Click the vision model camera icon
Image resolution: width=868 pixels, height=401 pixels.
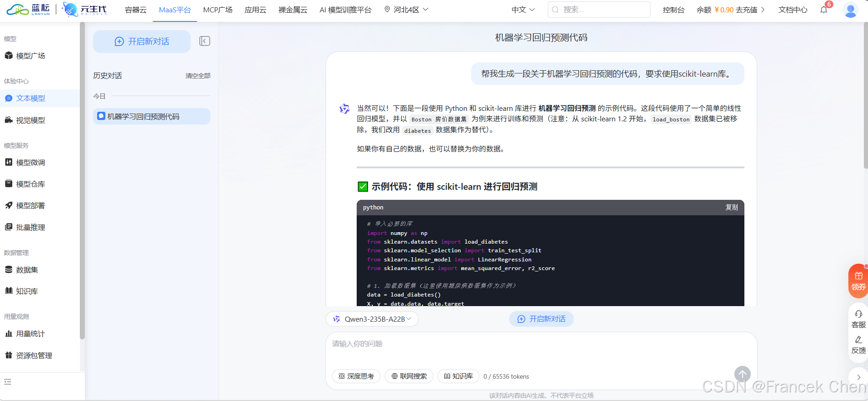pyautogui.click(x=9, y=120)
